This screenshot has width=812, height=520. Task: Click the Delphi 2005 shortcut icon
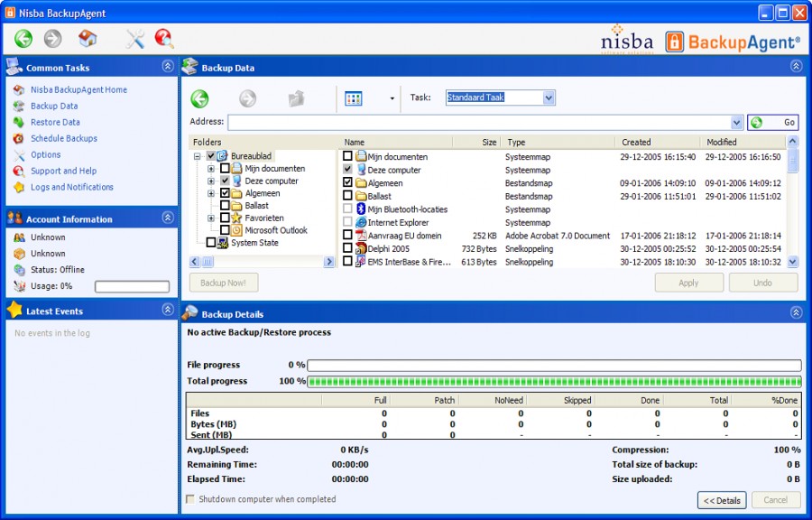361,248
